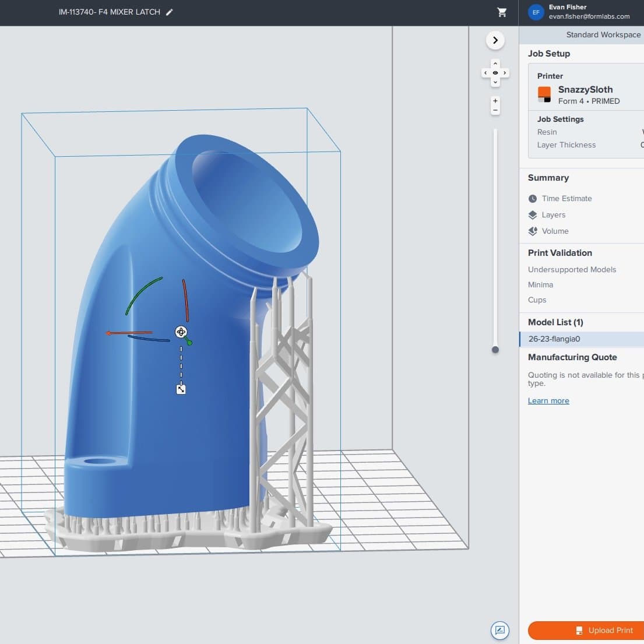This screenshot has height=644, width=644.
Task: Rotate camera view up with chevron
Action: coord(495,64)
